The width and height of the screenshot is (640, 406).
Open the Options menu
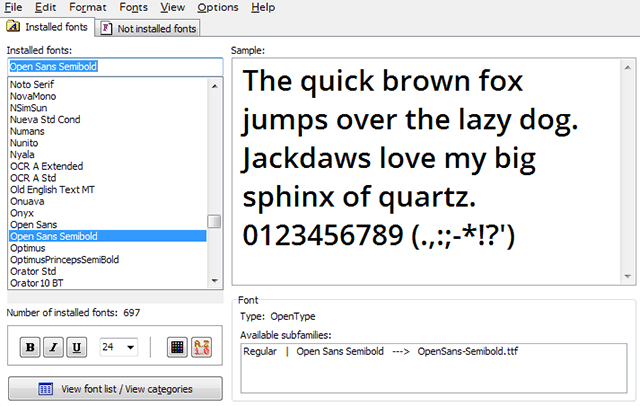click(x=218, y=7)
